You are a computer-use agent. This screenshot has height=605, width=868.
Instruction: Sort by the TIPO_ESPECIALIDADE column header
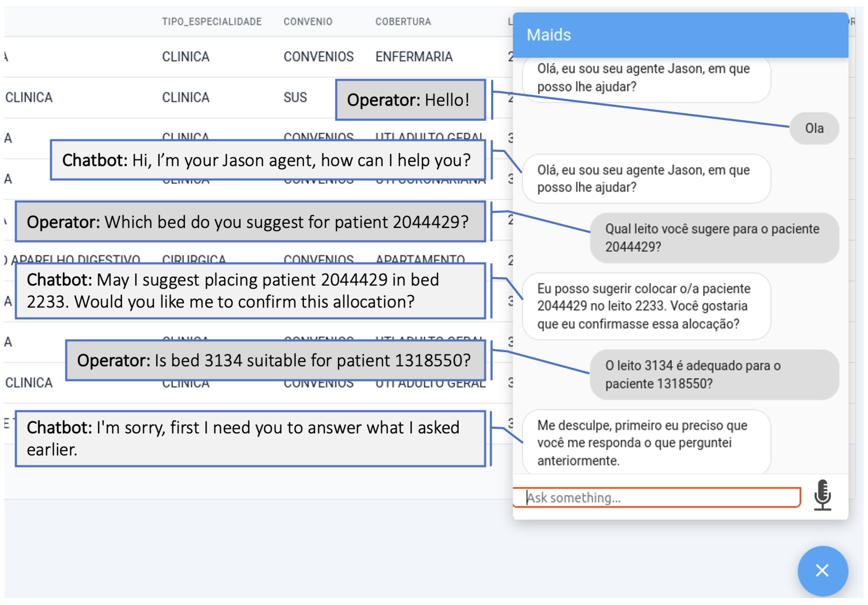click(212, 22)
